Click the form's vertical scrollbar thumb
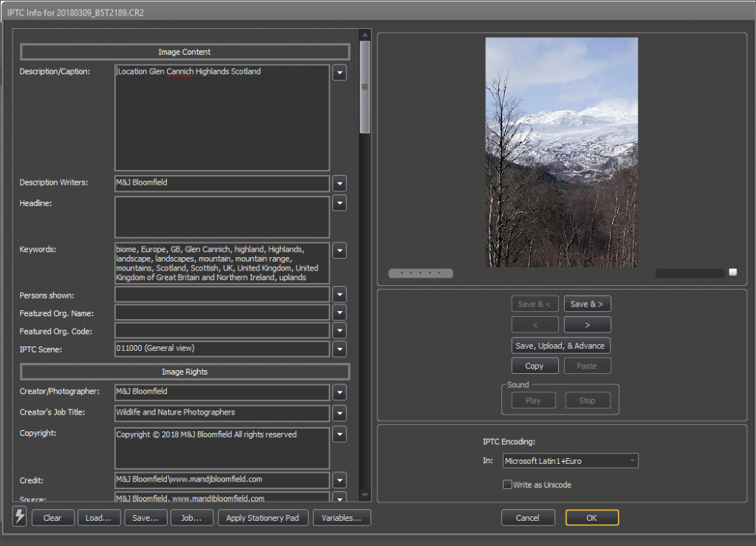The height and width of the screenshot is (546, 756). pos(365,87)
